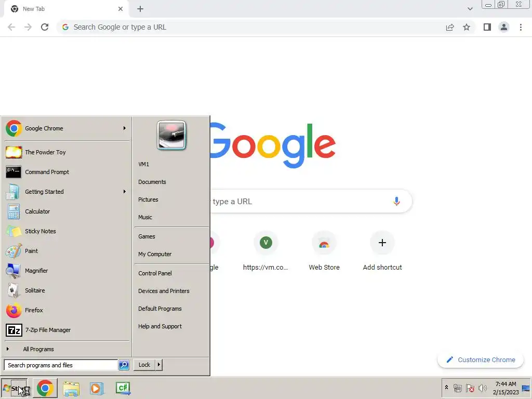
Task: Open Help and Support
Action: 160,326
